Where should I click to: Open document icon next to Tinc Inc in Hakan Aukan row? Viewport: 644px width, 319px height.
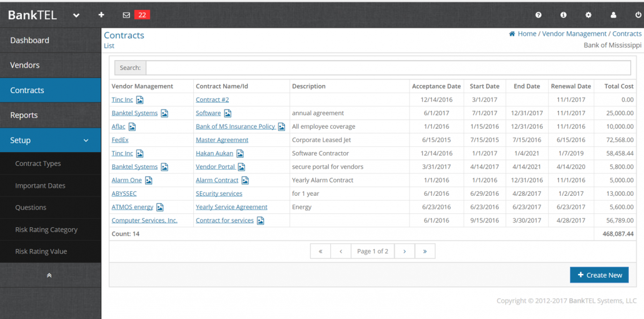pos(139,153)
